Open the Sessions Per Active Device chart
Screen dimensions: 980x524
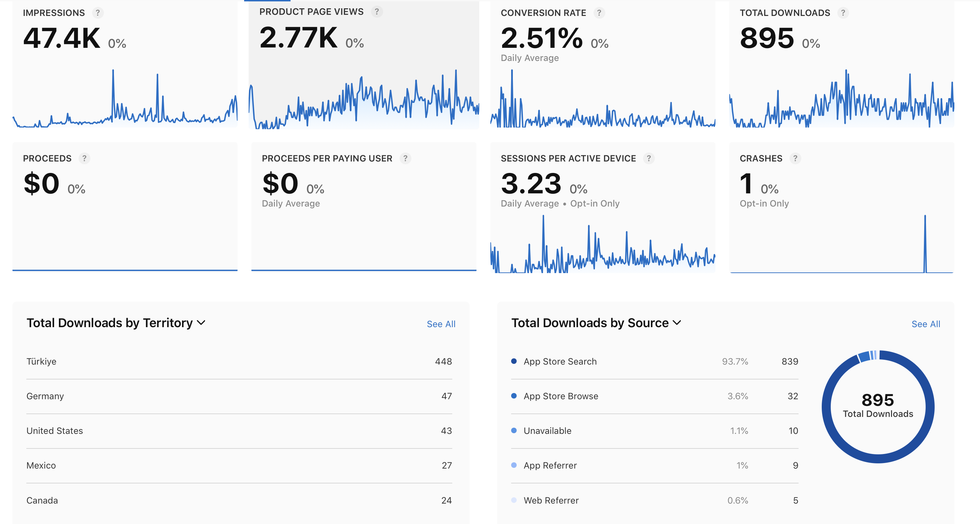603,244
